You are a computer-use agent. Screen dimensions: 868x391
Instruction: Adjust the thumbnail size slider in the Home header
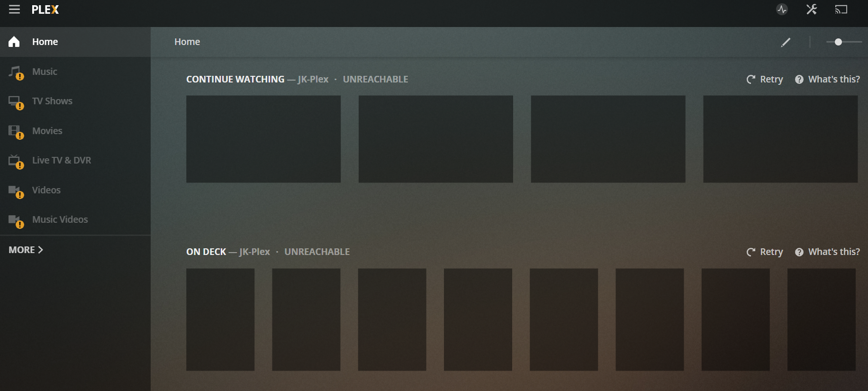click(x=844, y=42)
